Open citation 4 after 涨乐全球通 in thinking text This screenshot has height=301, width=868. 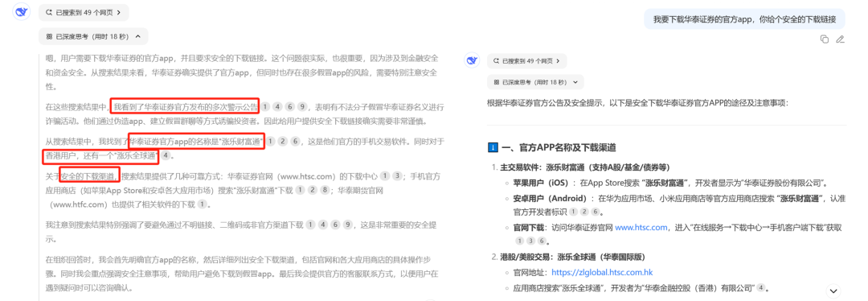(x=166, y=156)
